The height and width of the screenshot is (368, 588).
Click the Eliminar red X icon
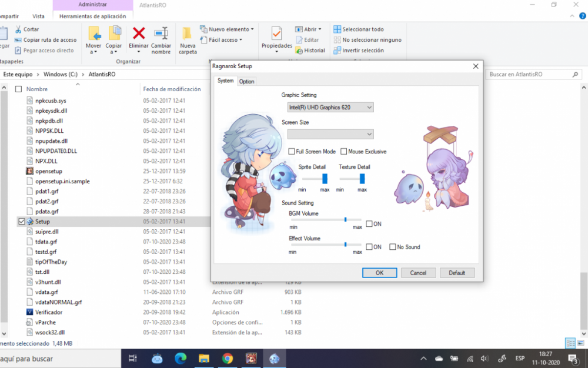click(x=139, y=34)
